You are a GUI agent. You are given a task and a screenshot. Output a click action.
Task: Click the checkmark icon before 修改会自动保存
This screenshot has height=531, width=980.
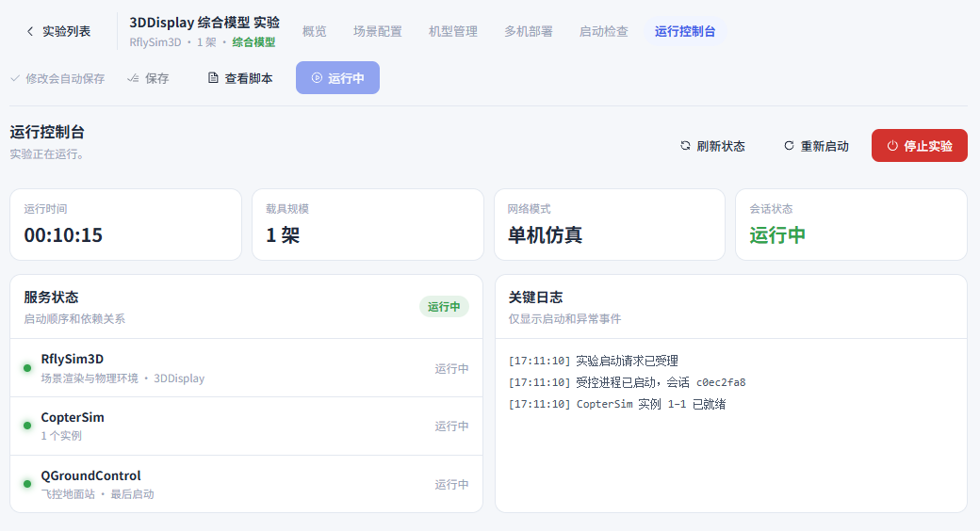pos(15,79)
